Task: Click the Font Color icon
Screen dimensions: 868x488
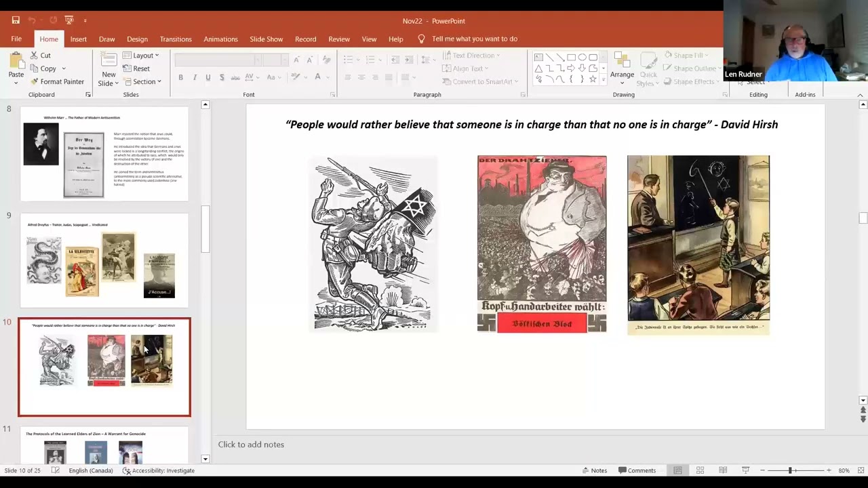Action: click(317, 77)
